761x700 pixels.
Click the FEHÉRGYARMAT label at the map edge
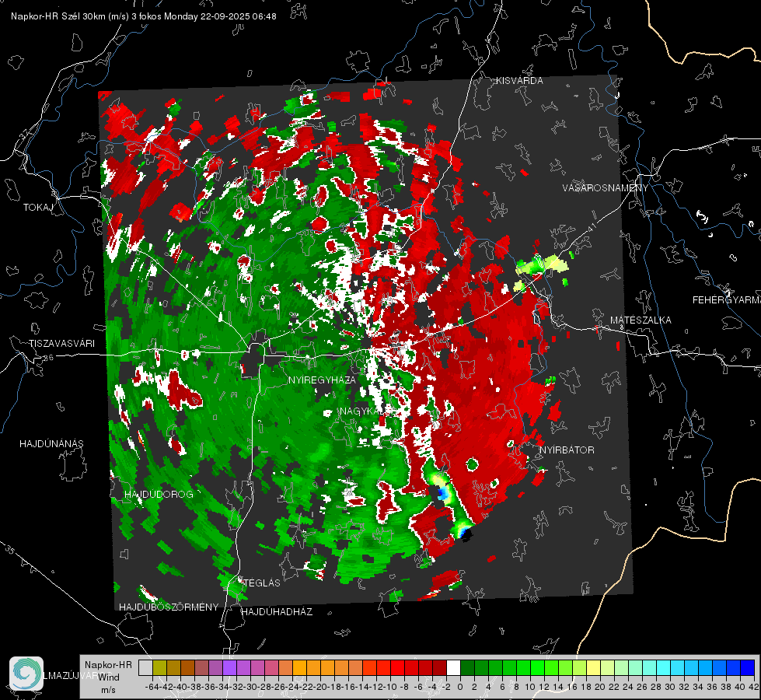pos(727,300)
